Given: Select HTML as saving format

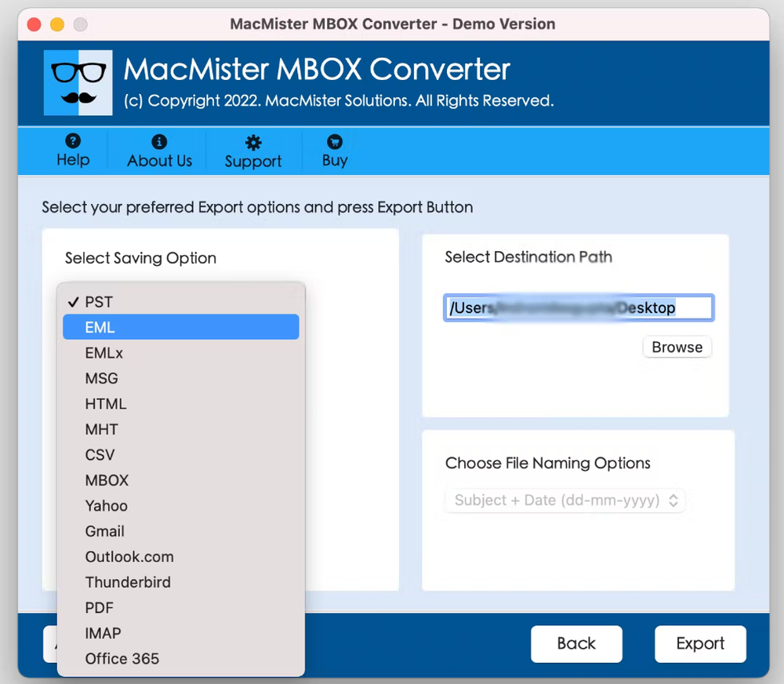Looking at the screenshot, I should pyautogui.click(x=181, y=404).
